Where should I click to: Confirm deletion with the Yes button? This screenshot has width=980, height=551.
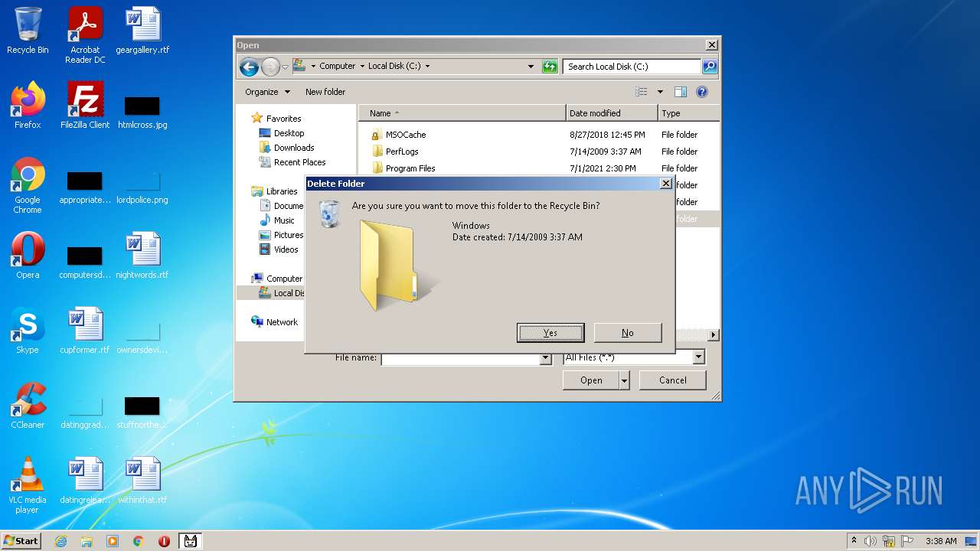point(550,333)
